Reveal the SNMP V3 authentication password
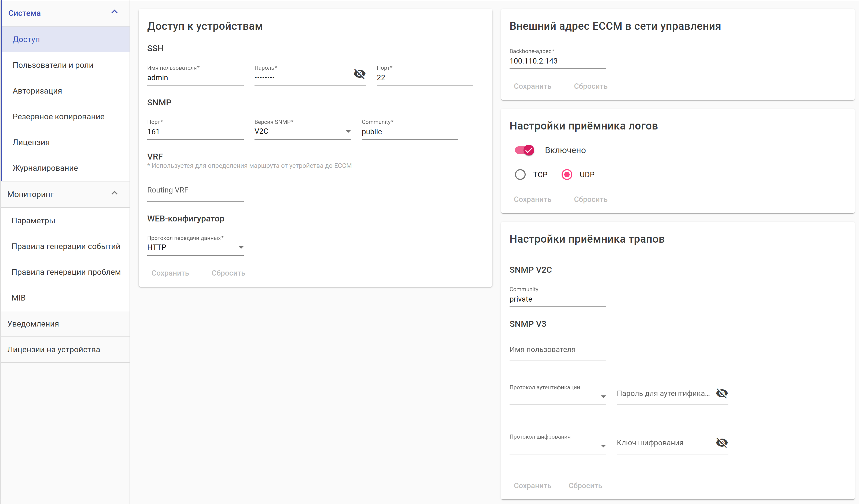 click(722, 393)
